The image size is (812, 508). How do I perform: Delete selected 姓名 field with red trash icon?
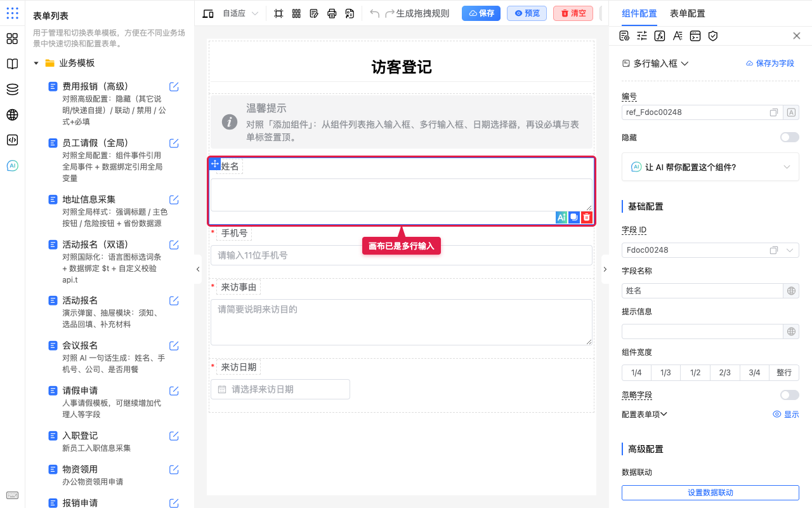coord(587,217)
